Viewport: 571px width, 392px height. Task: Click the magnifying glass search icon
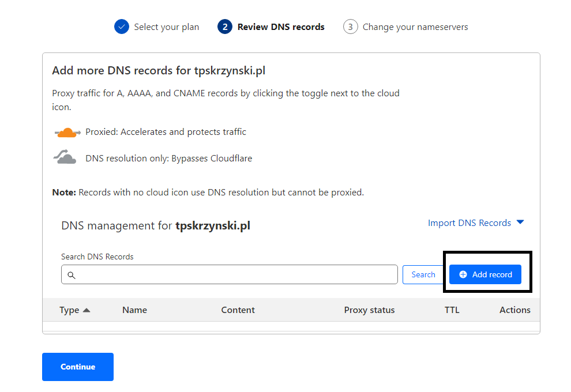[72, 275]
